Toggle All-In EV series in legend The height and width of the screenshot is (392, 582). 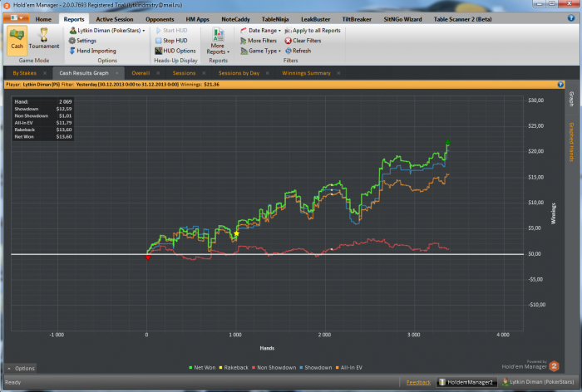point(349,368)
